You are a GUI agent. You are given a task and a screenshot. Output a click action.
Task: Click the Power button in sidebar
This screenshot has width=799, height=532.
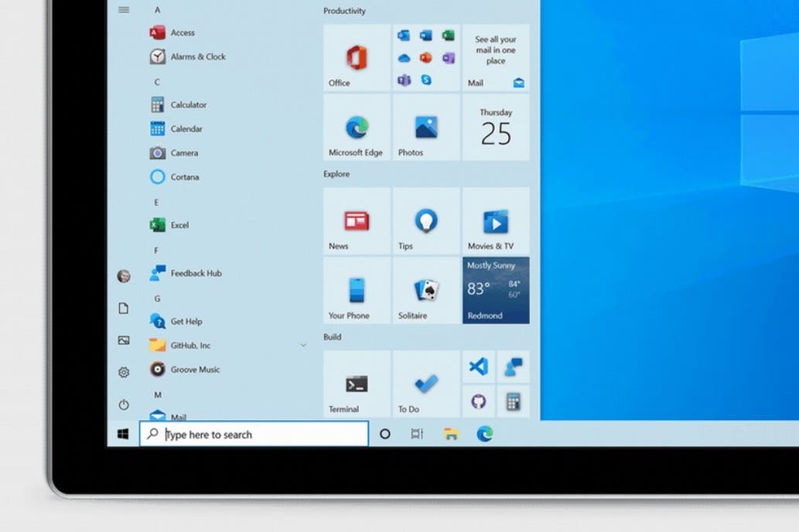coord(124,404)
